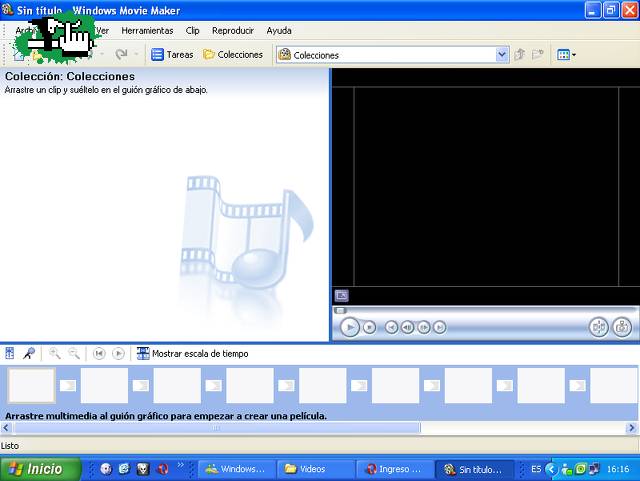Click the storyboard scrollbar left arrow

pos(6,428)
